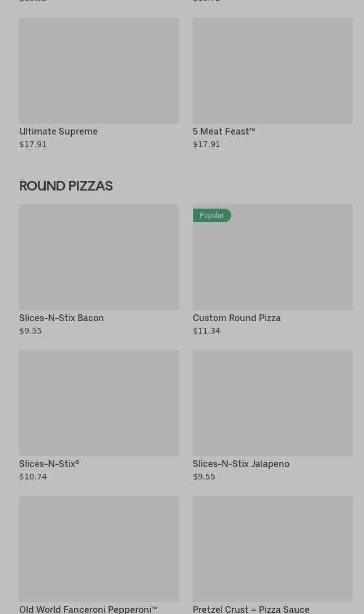Screen dimensions: 364x614
Task: Click the Slices-N-Stix Jalapeno item title
Action: coord(241,464)
